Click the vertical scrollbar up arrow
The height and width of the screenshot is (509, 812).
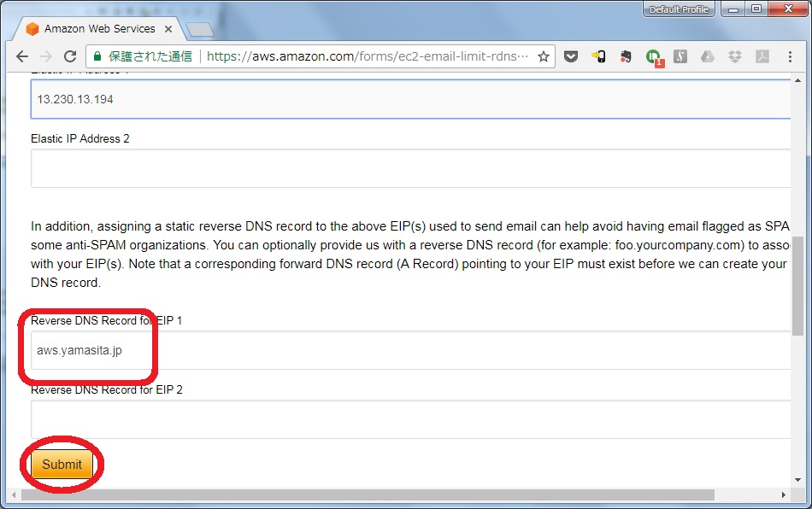click(x=797, y=80)
